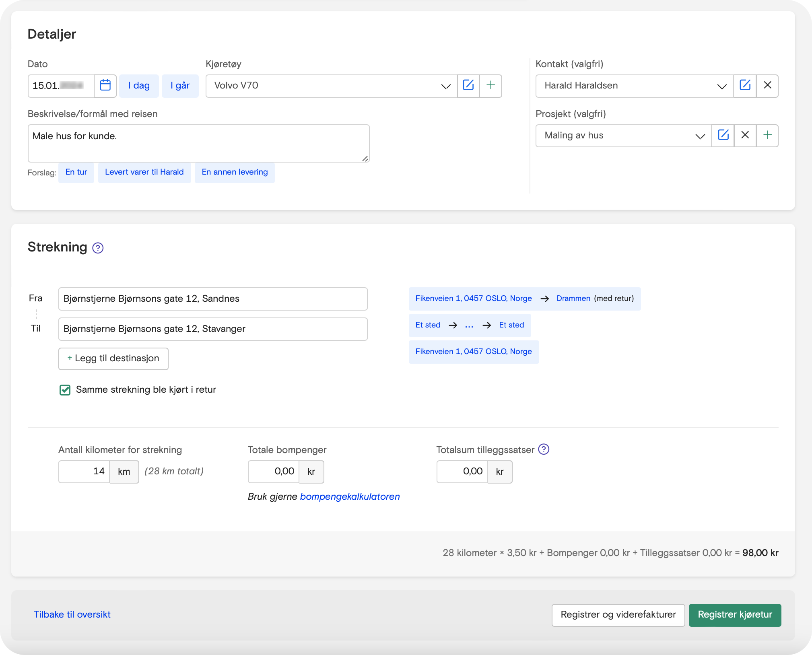
Task: Uncheck Samme strekning ble kjørt i retur
Action: (x=65, y=390)
